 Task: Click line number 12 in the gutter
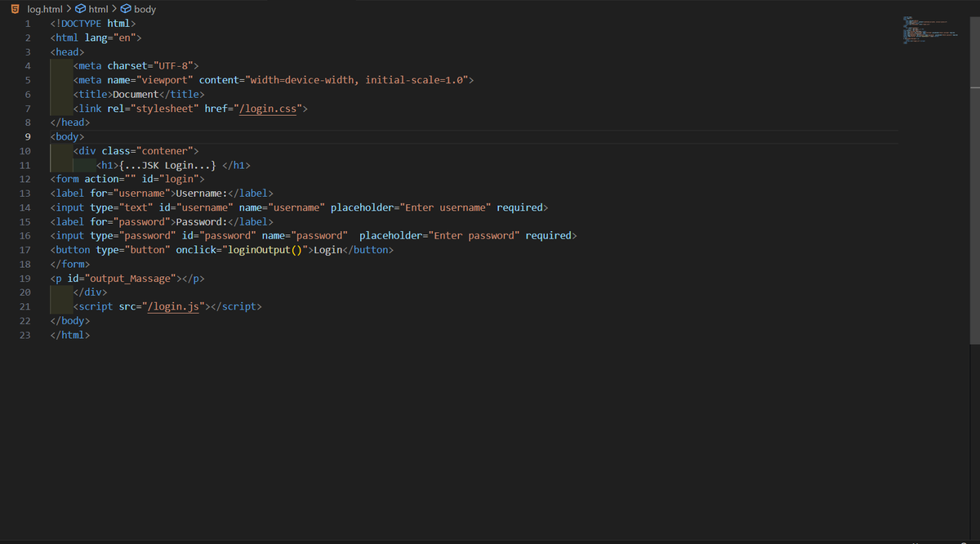click(24, 179)
